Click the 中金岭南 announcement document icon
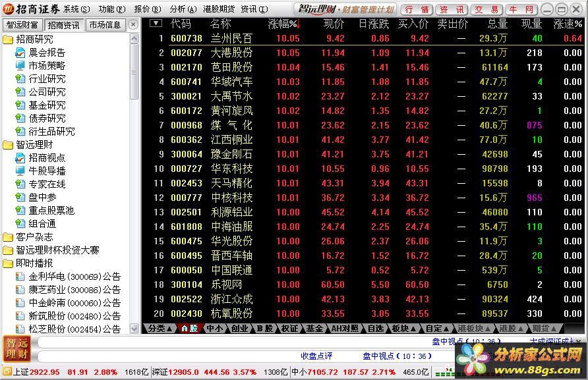 pyautogui.click(x=20, y=303)
